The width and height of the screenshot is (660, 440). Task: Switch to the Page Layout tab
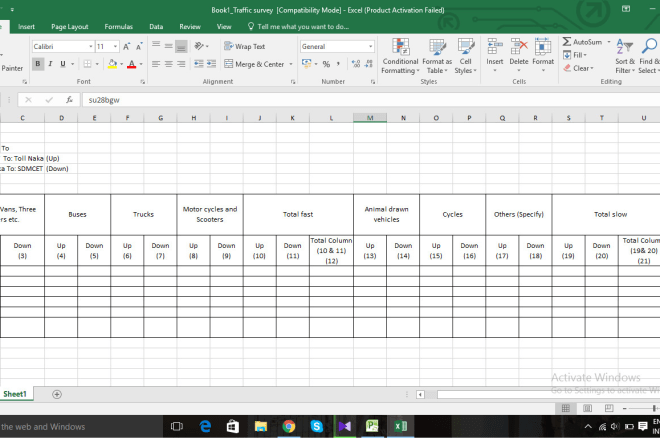(69, 27)
